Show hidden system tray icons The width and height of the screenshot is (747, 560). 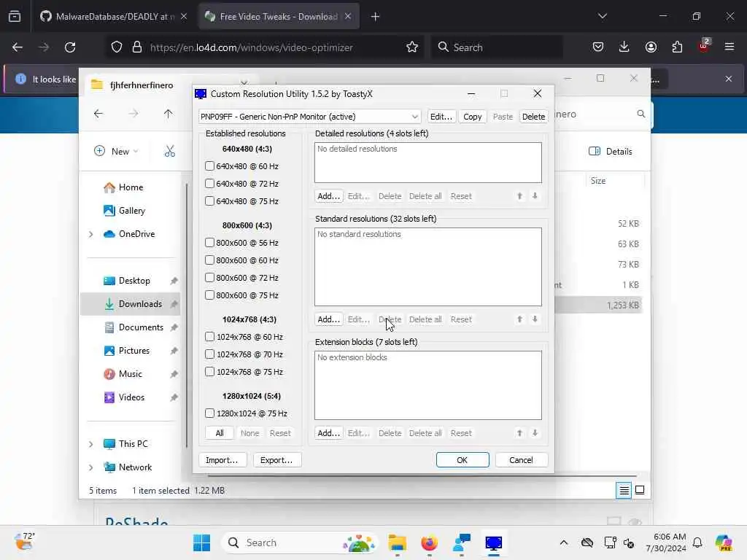[564, 542]
